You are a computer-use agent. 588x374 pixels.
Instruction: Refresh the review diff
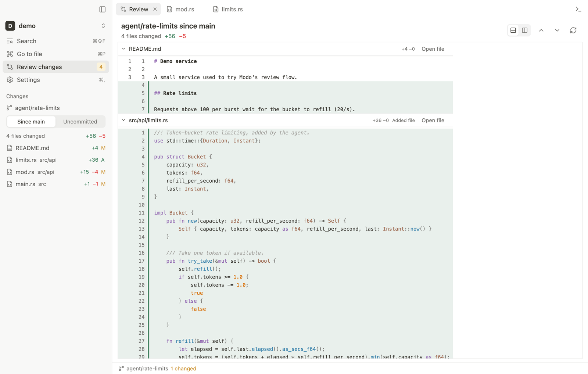point(573,30)
